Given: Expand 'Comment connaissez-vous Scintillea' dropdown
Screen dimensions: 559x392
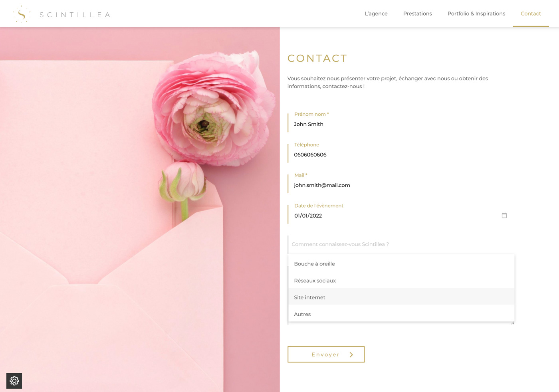Looking at the screenshot, I should tap(401, 244).
